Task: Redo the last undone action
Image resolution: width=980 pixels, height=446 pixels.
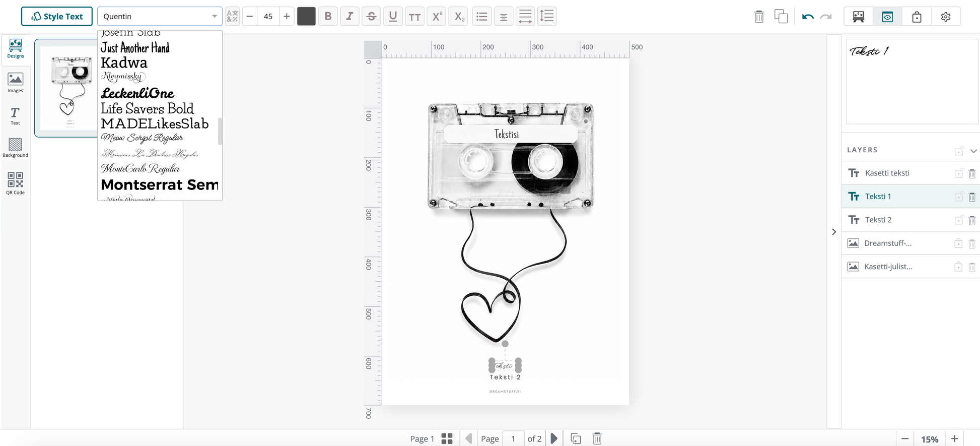Action: tap(826, 17)
